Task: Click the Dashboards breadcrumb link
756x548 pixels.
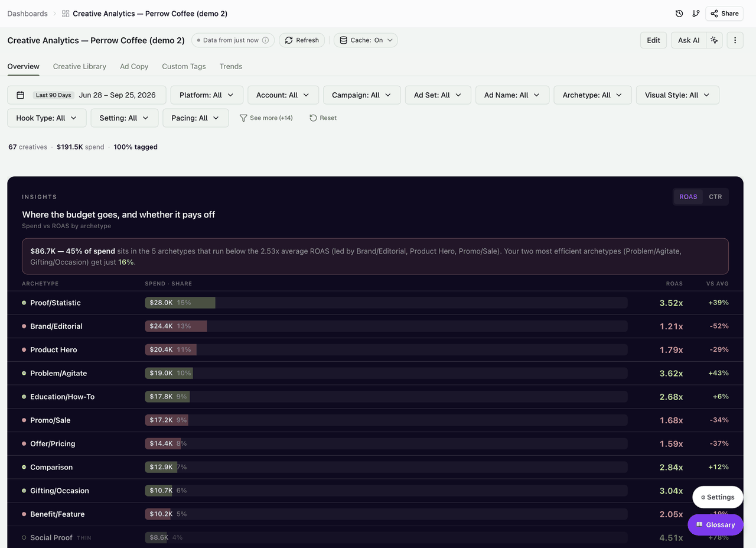Action: [x=27, y=14]
